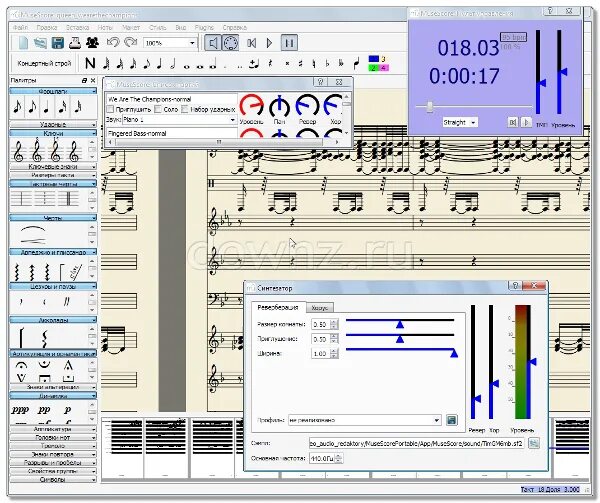Open the Вставка menu
600x503 pixels.
[78, 28]
